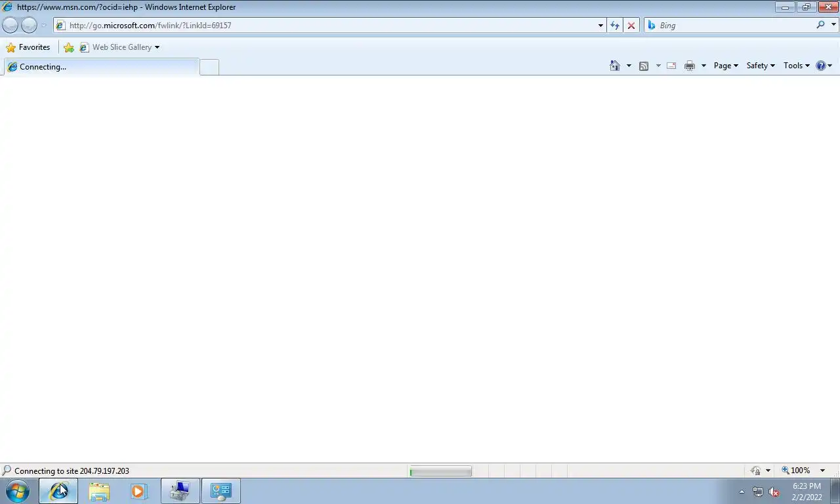Open the Page menu
840x504 pixels.
tap(726, 66)
